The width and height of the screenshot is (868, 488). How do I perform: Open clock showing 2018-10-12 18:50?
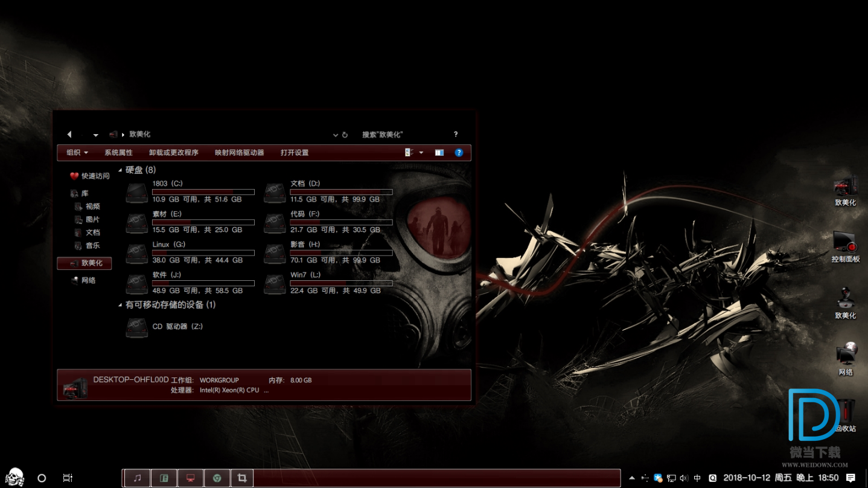[x=781, y=478]
